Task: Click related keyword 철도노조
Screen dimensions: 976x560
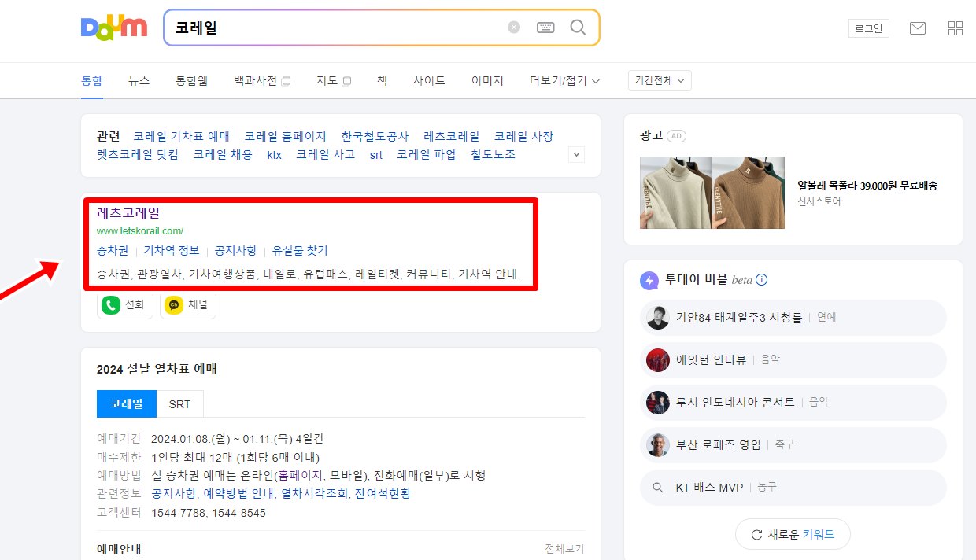Action: [494, 154]
